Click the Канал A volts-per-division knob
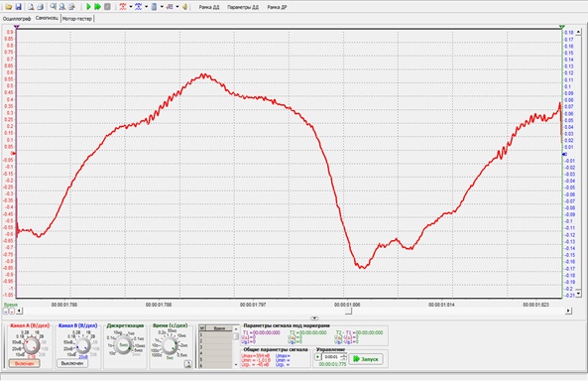 pyautogui.click(x=32, y=345)
